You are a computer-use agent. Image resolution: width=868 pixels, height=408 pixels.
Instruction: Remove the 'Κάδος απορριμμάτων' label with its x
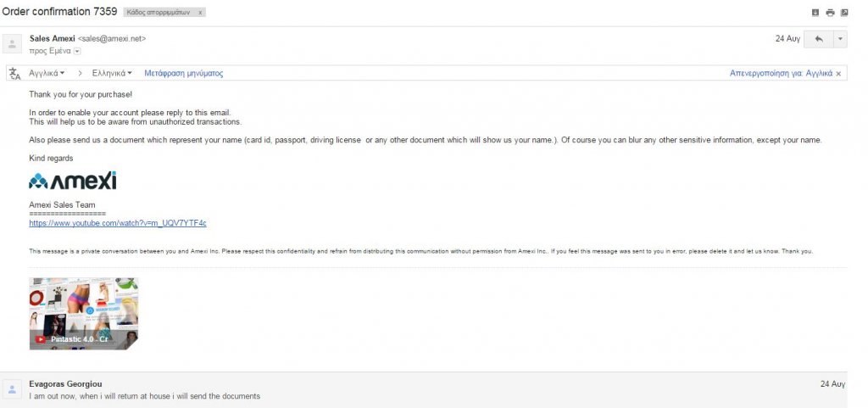[200, 14]
